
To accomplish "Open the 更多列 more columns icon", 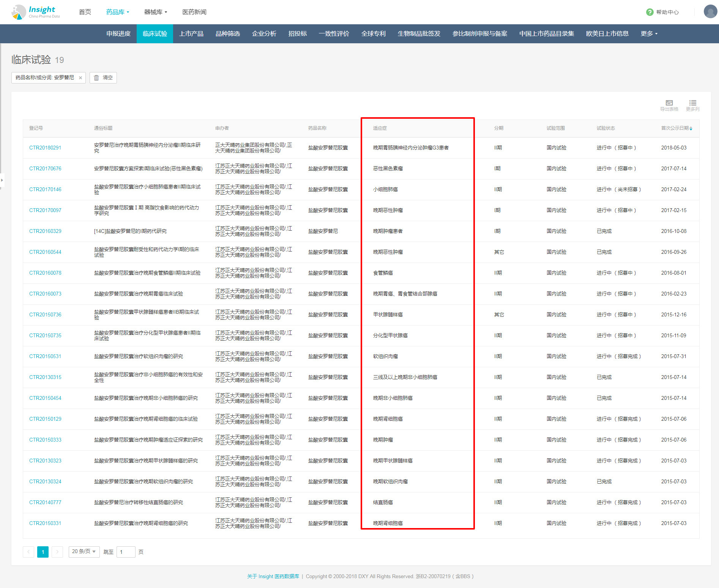I will [x=692, y=103].
